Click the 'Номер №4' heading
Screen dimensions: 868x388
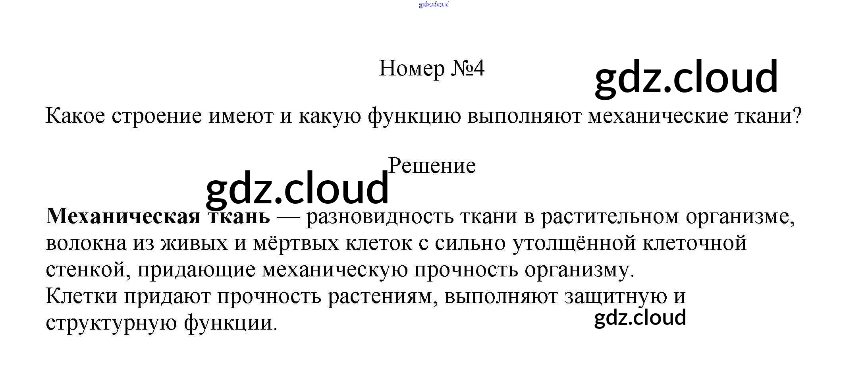[x=432, y=68]
